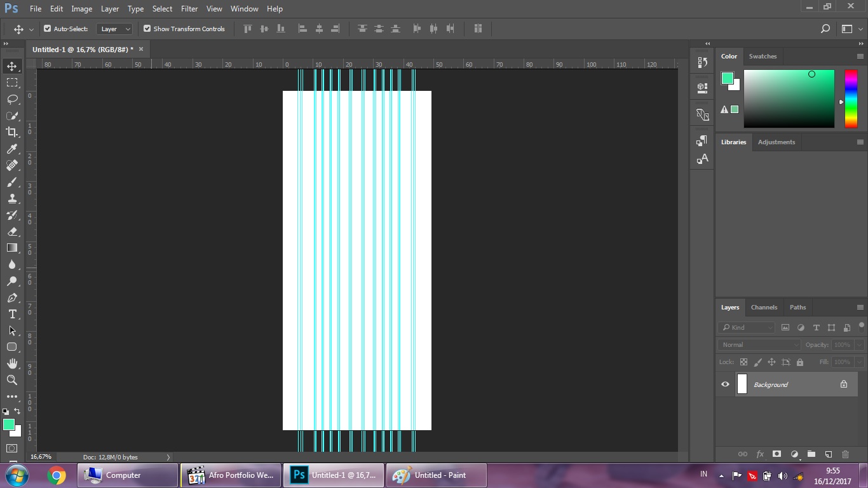Switch to Untitled - Paint in taskbar
The image size is (868, 488).
pos(436,475)
